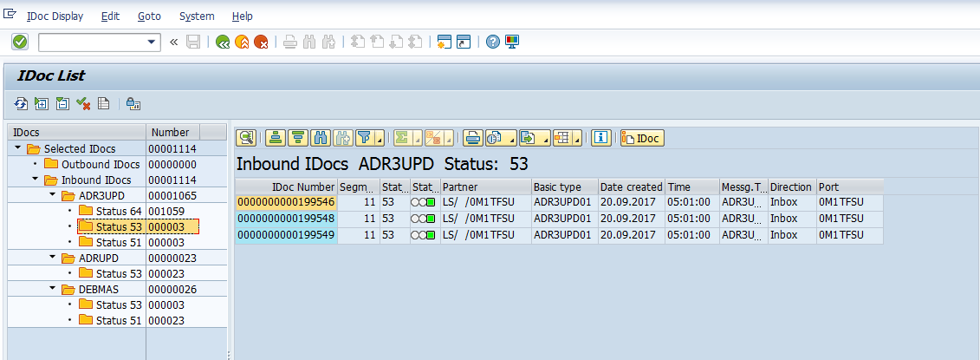Click the Refresh icon under IDoc List

[22, 104]
